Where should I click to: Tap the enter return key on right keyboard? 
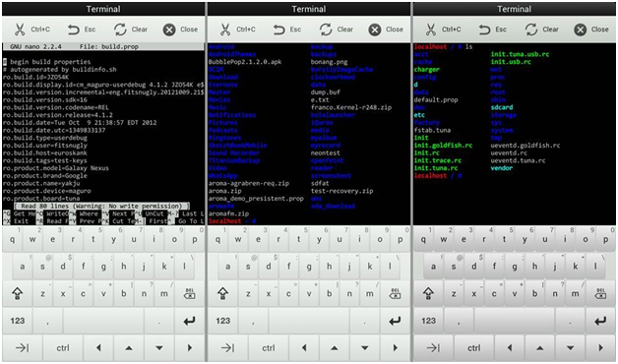pos(600,321)
